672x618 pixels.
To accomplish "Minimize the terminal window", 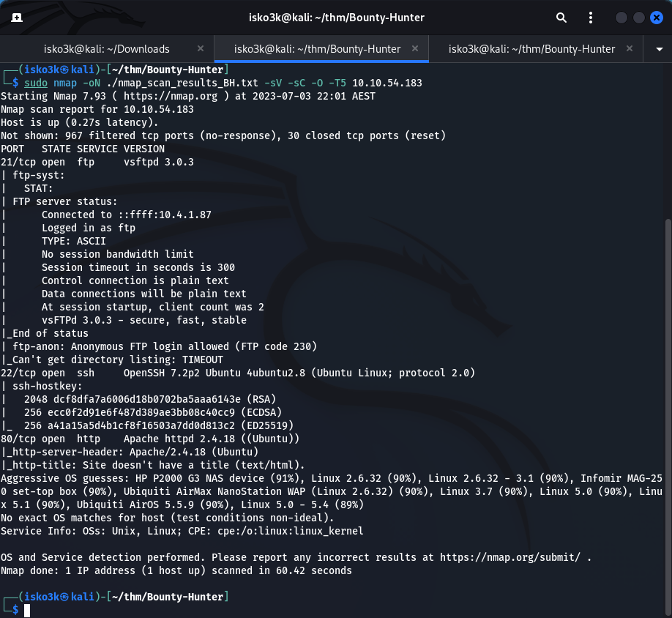I will [x=621, y=18].
